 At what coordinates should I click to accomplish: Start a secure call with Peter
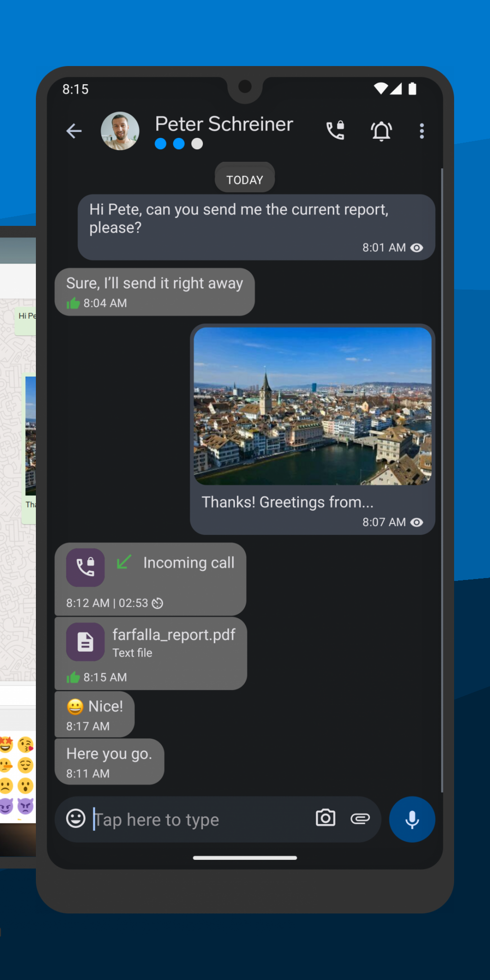(335, 131)
